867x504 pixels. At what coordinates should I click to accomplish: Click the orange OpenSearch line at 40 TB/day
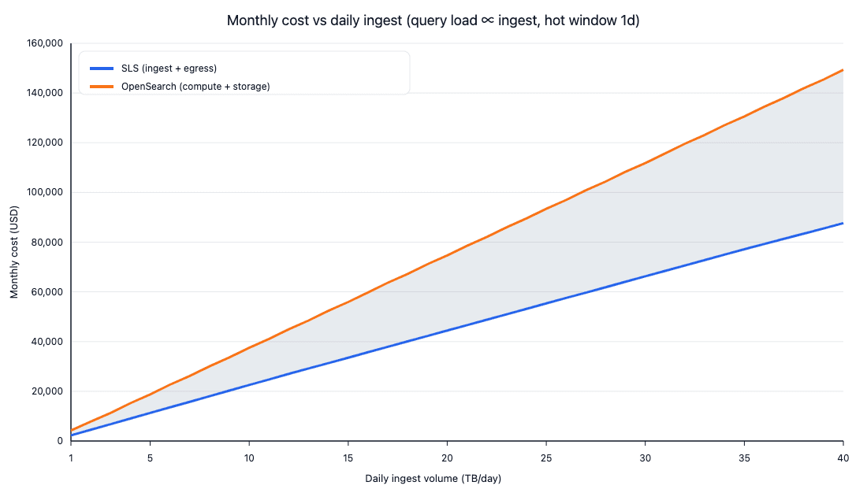(843, 70)
